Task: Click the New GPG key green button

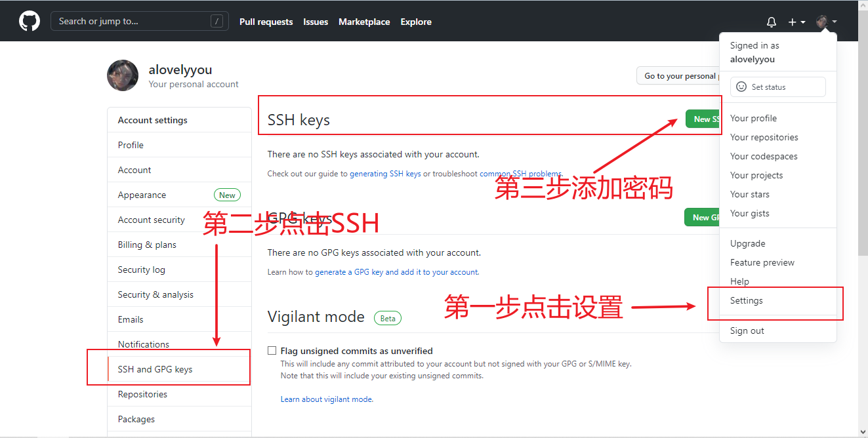Action: [702, 217]
